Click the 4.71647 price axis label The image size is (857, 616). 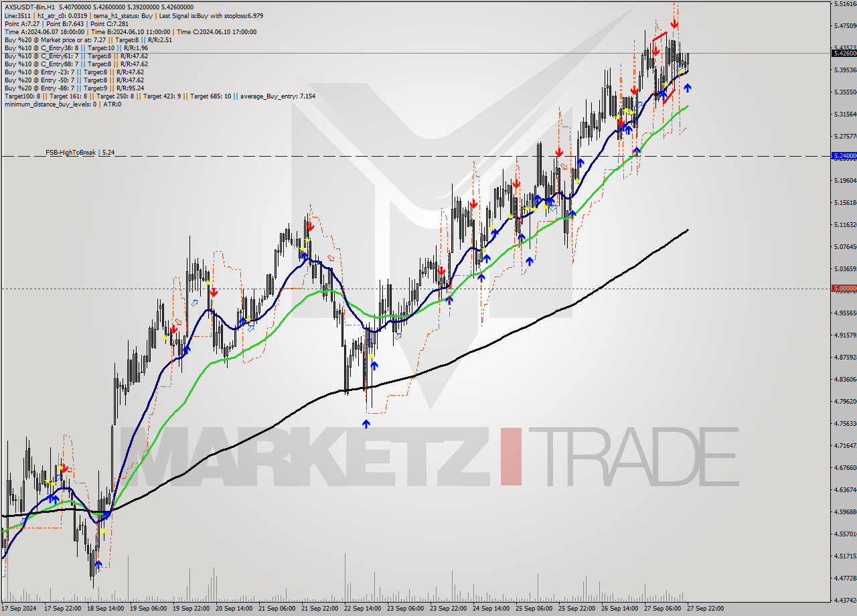pyautogui.click(x=844, y=445)
